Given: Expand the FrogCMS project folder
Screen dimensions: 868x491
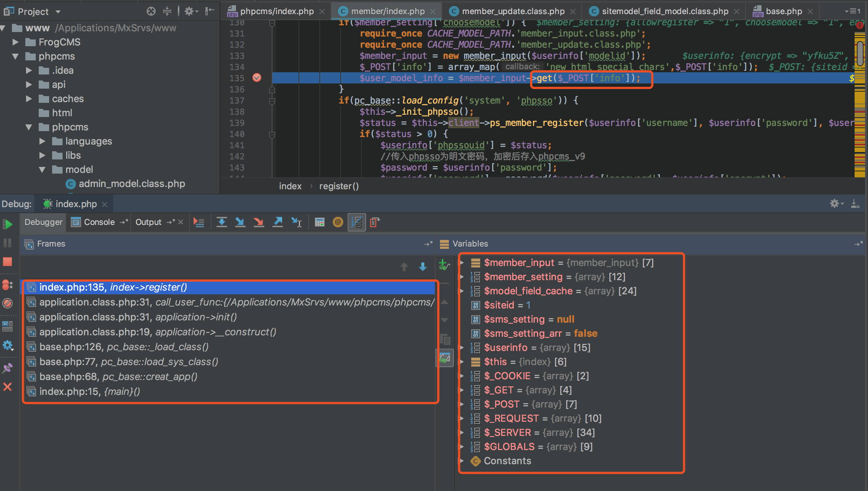Looking at the screenshot, I should coord(15,42).
